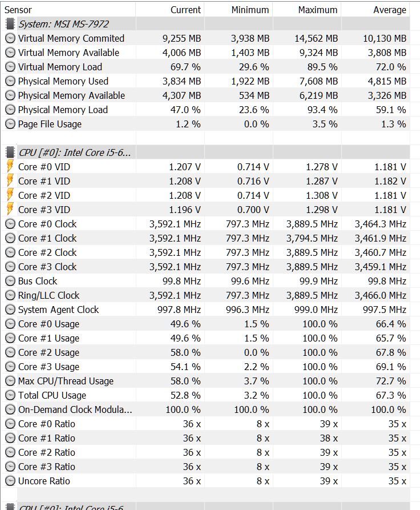Click the Average column header

point(389,10)
